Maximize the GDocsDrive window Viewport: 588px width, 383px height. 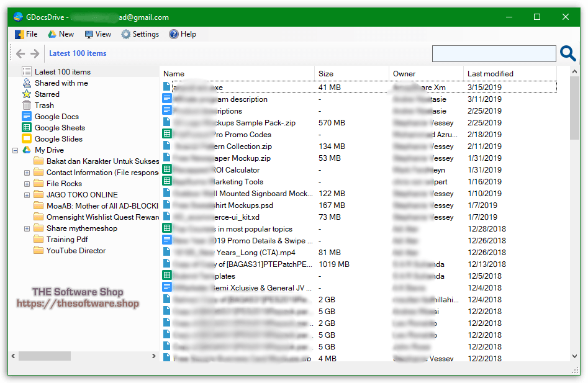tap(537, 17)
